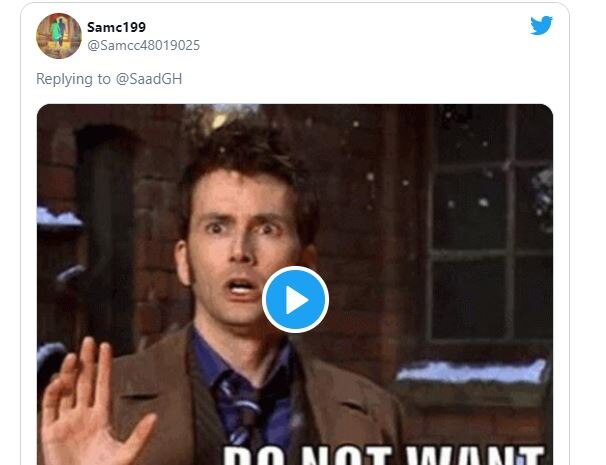The image size is (606, 465).
Task: Open the @Samcc48019025 handle link
Action: (144, 45)
